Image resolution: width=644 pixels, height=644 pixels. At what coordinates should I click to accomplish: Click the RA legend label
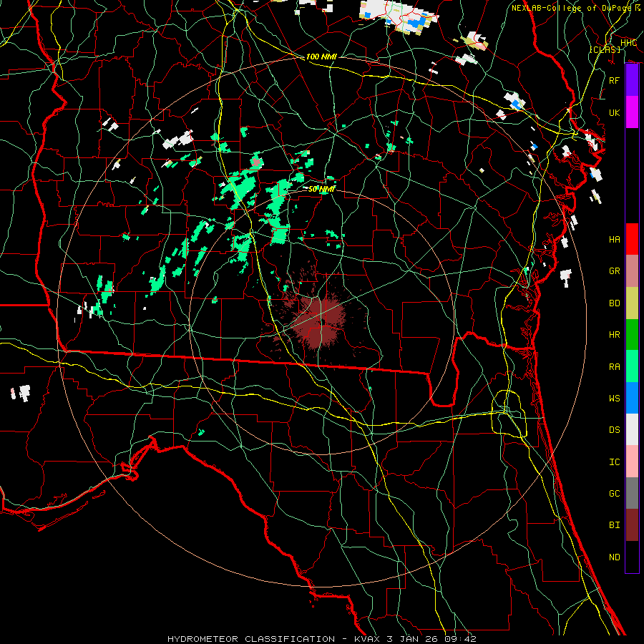click(614, 366)
